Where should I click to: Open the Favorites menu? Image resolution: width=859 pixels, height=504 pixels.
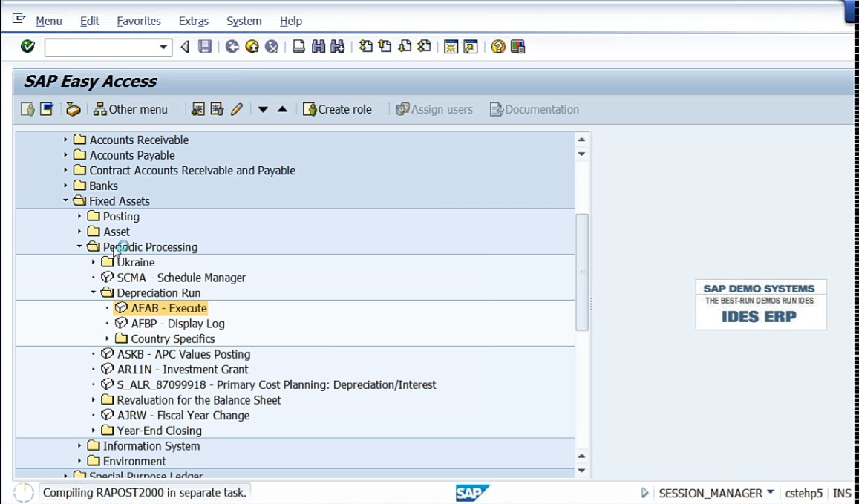tap(139, 21)
